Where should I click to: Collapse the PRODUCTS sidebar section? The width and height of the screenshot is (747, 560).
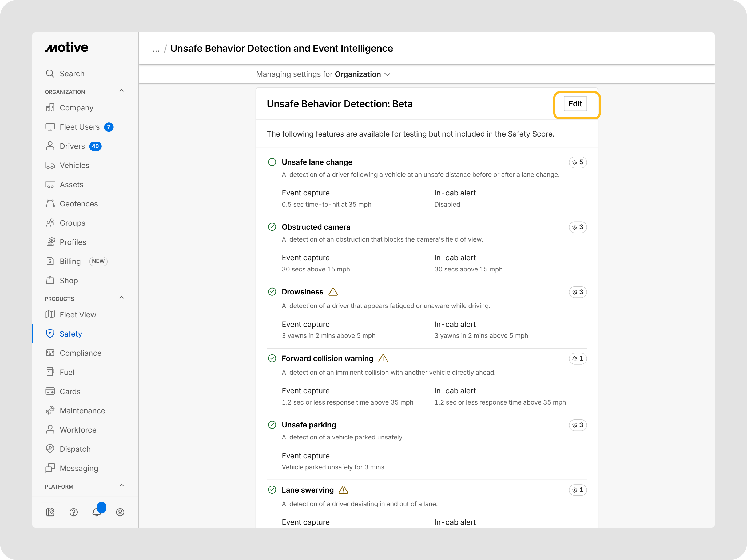122,298
